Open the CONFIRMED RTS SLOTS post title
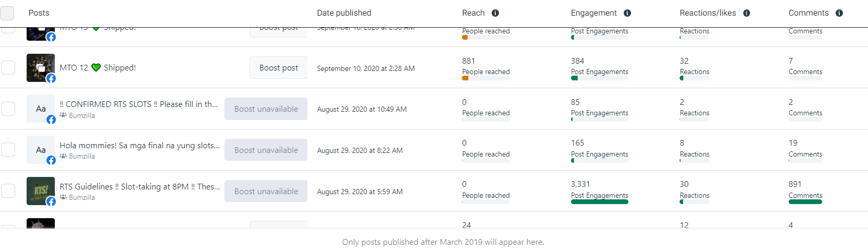This screenshot has width=868, height=250. [x=139, y=104]
